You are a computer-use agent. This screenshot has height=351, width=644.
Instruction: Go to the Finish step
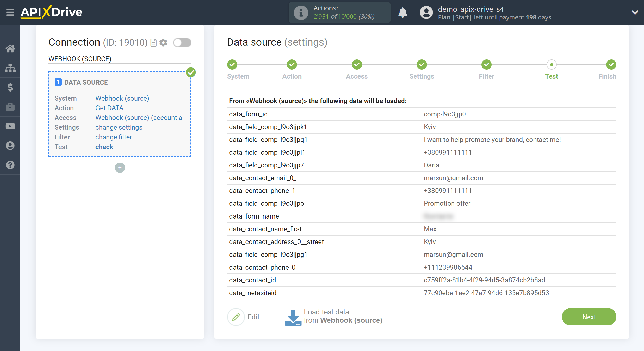click(611, 65)
